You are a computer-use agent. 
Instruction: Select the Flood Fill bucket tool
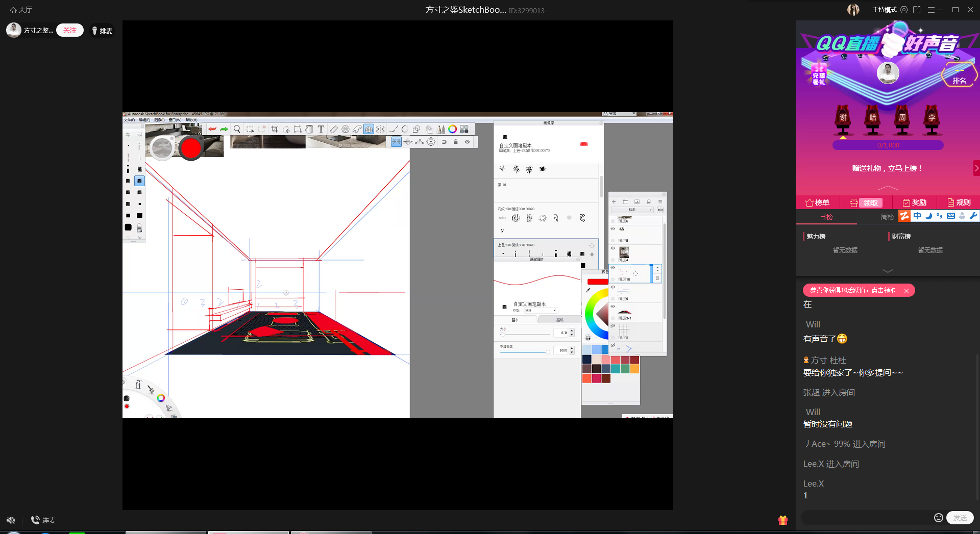309,129
